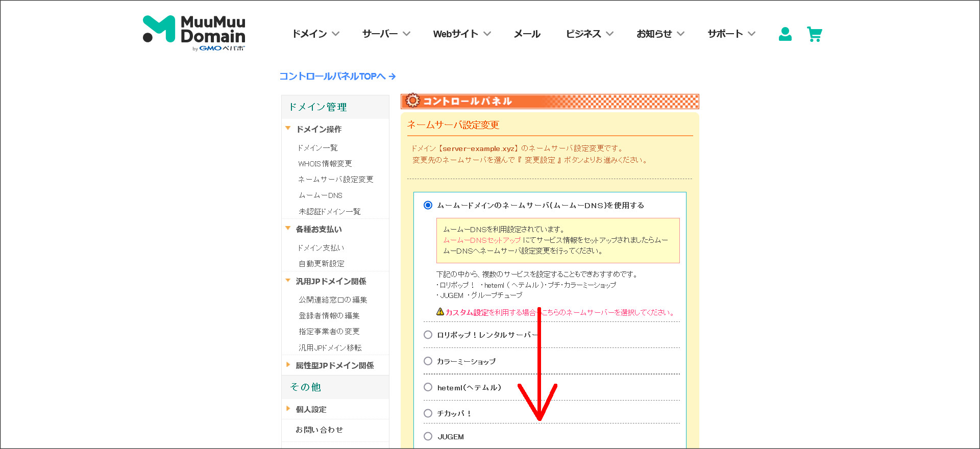Go to ドメイン一覧 in sidebar

point(317,147)
